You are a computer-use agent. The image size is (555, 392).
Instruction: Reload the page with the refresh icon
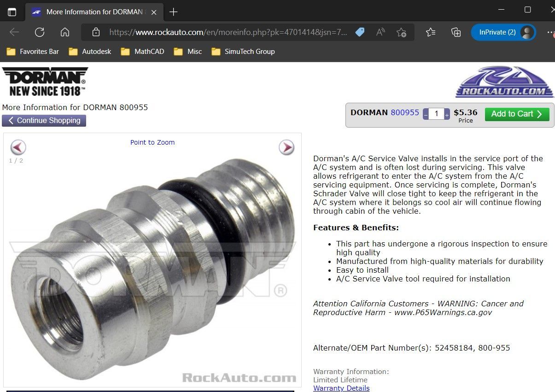pos(40,32)
